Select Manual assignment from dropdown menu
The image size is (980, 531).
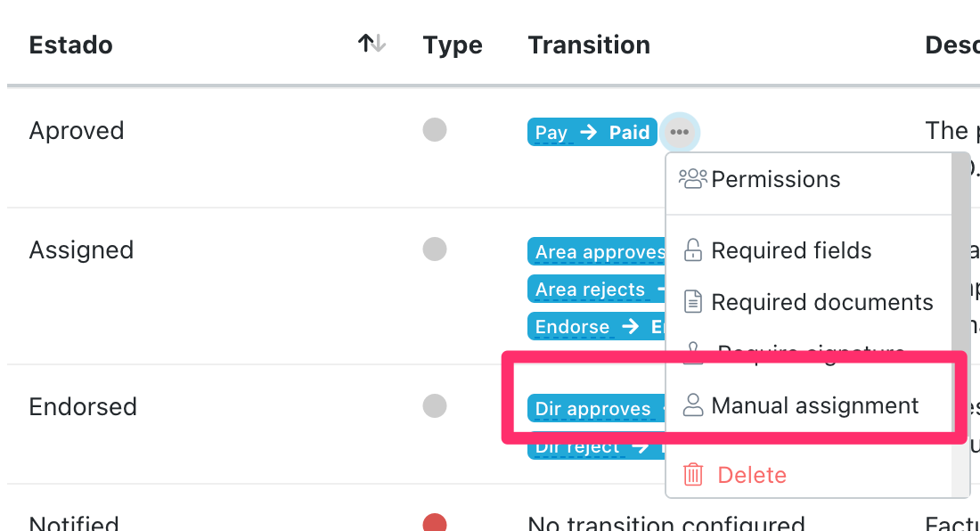pyautogui.click(x=814, y=405)
